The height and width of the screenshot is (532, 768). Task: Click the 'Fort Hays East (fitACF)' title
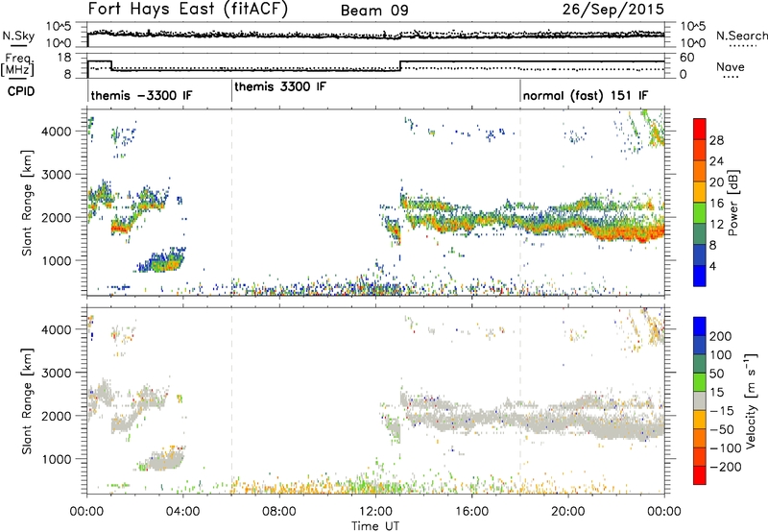187,9
